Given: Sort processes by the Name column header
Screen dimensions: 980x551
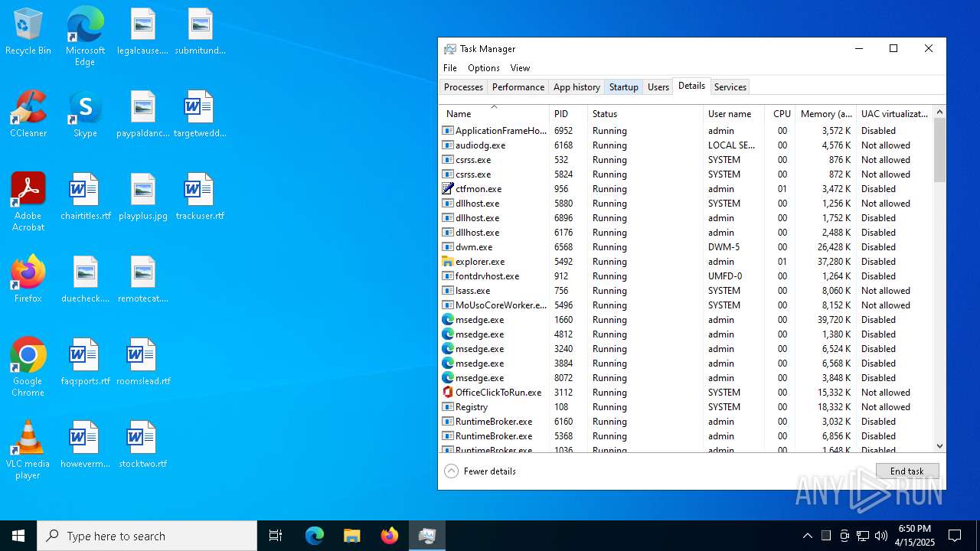Looking at the screenshot, I should (x=495, y=114).
